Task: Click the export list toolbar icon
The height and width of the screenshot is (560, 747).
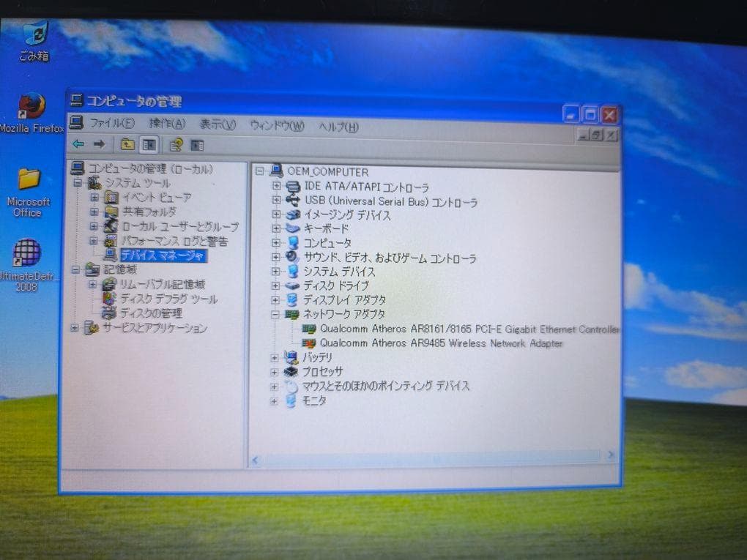Action: point(196,145)
